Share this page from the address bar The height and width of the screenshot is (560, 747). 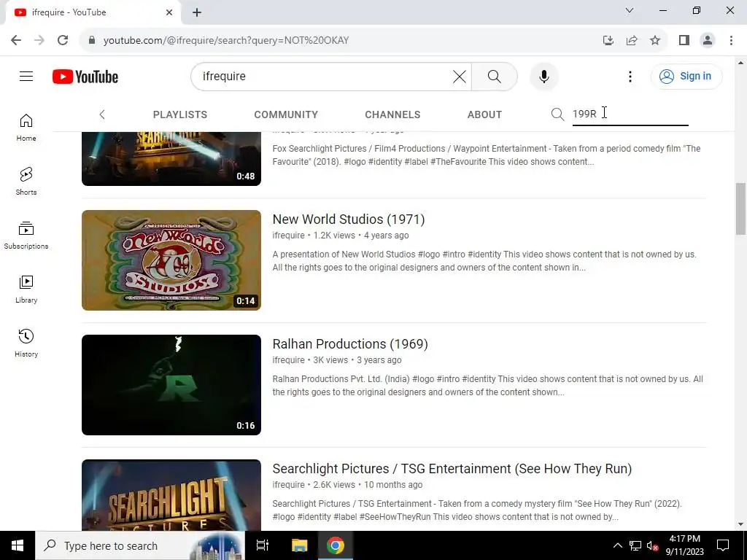point(632,40)
